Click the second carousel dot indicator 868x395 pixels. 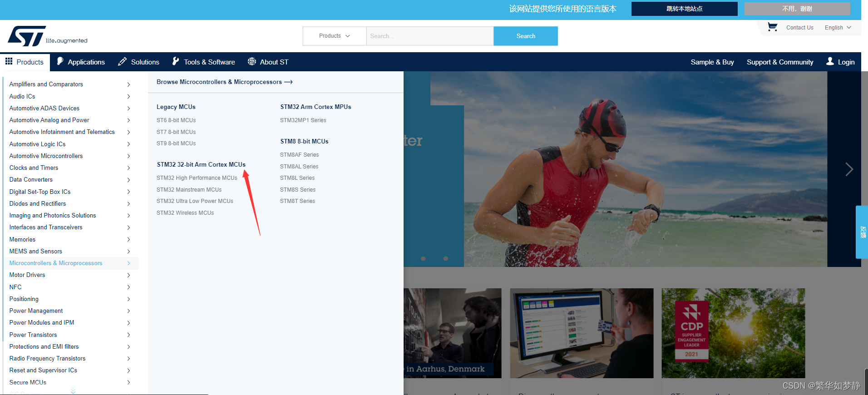(x=446, y=258)
